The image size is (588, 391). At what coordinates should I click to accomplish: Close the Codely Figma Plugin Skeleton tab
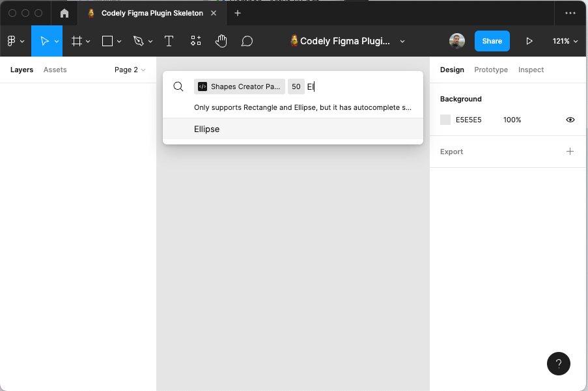click(x=214, y=13)
